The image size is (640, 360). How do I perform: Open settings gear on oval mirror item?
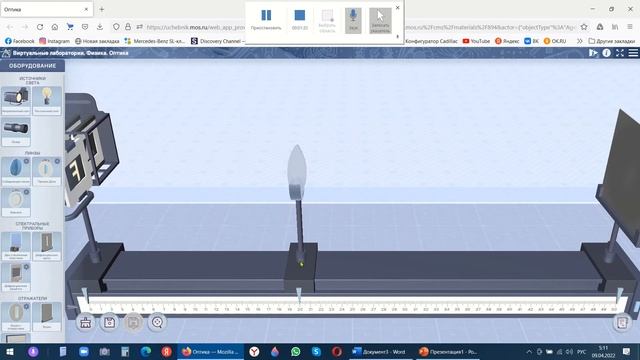(x=27, y=306)
